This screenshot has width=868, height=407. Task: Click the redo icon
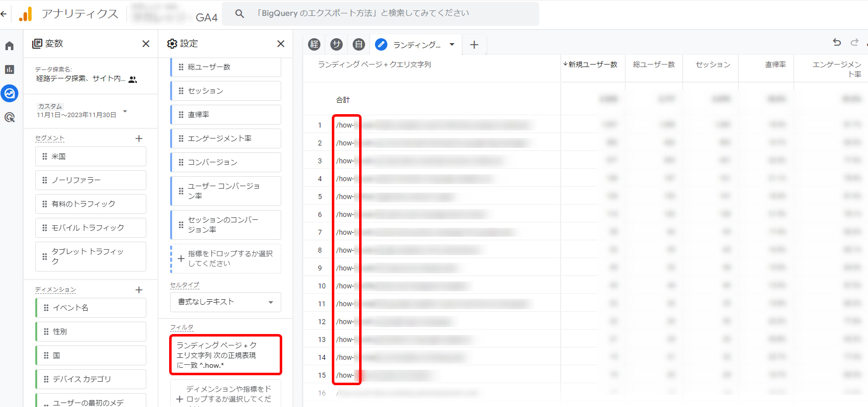tap(854, 42)
